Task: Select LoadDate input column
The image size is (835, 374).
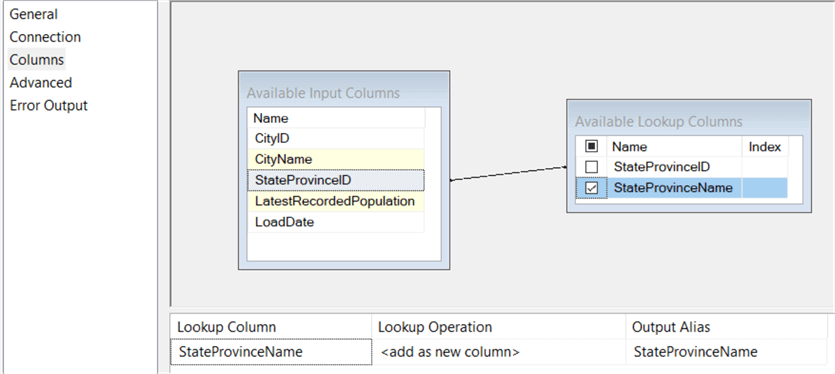Action: 336,222
